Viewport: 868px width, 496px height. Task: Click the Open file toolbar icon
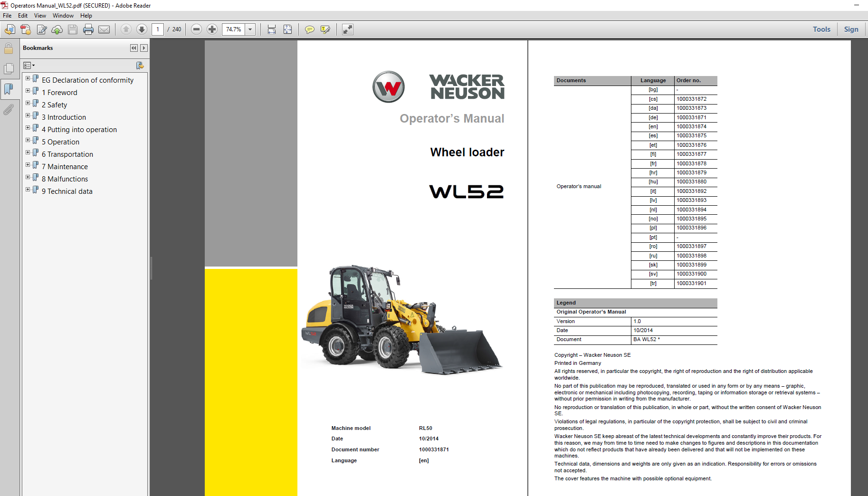10,29
